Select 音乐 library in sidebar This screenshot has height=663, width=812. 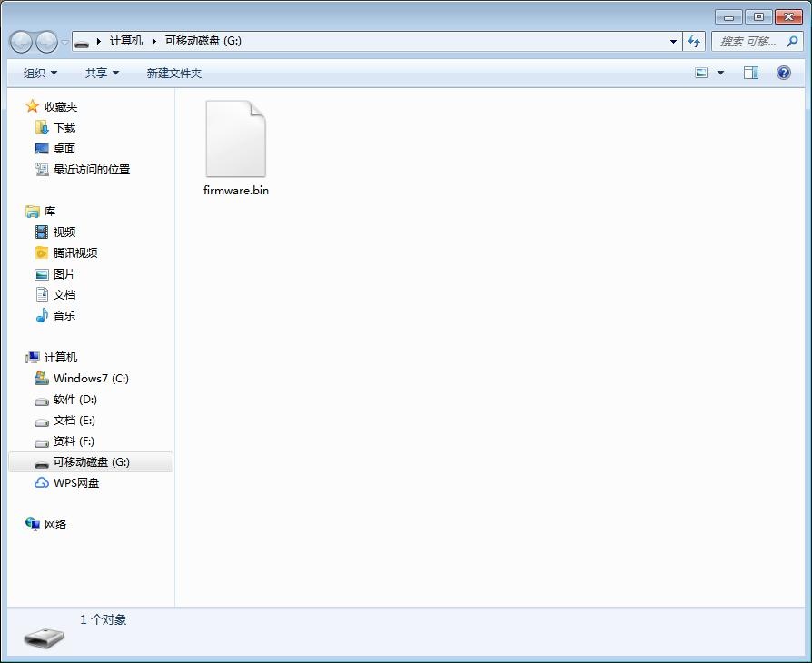click(64, 316)
